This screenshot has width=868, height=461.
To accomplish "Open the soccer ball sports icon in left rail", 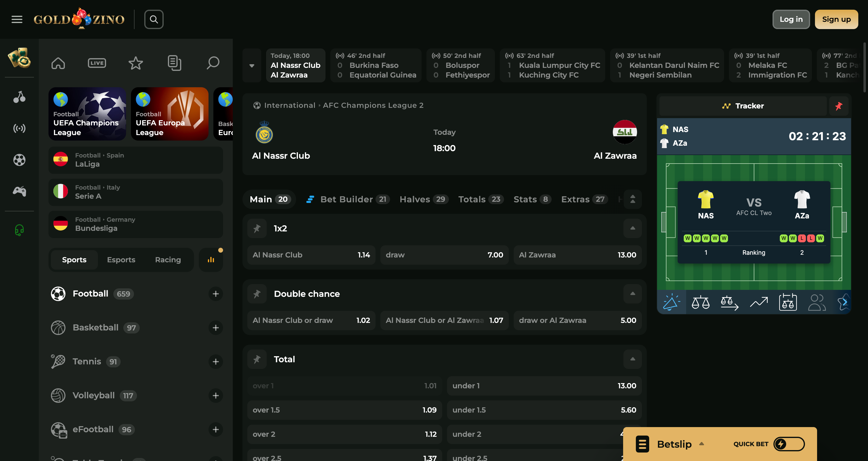I will (19, 160).
